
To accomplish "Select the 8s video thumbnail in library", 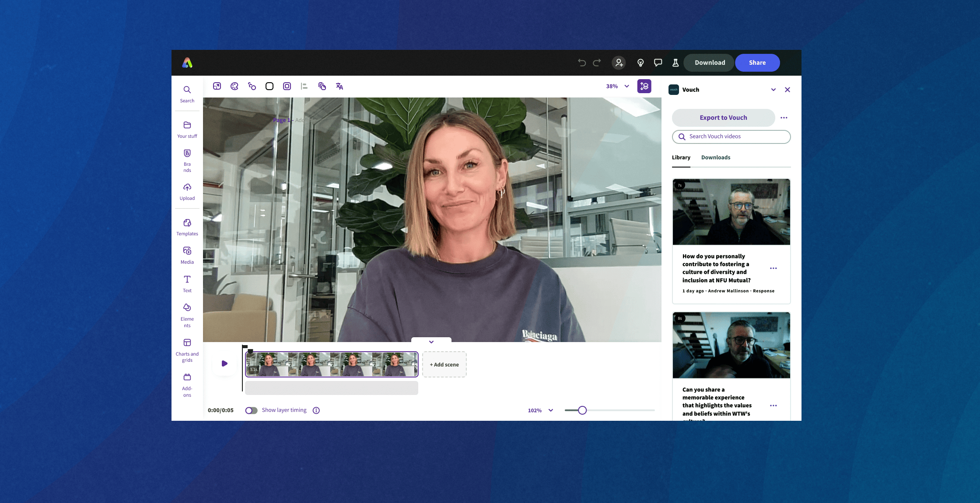I will [731, 345].
